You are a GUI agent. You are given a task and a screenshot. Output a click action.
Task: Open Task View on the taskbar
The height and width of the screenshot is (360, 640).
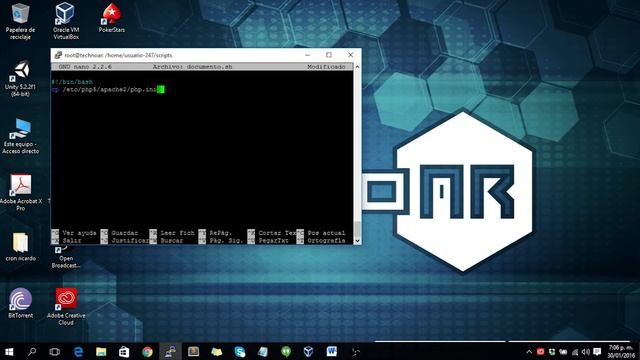54,351
